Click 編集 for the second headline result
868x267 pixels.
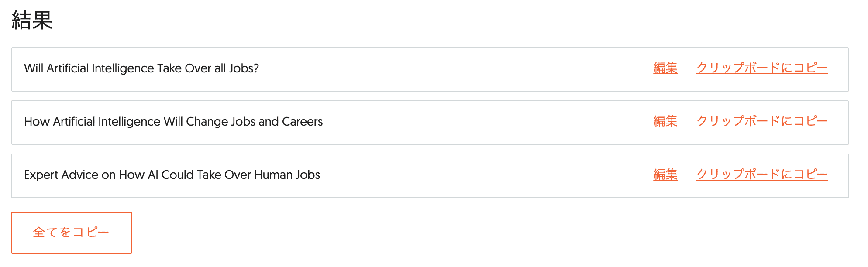click(x=665, y=122)
